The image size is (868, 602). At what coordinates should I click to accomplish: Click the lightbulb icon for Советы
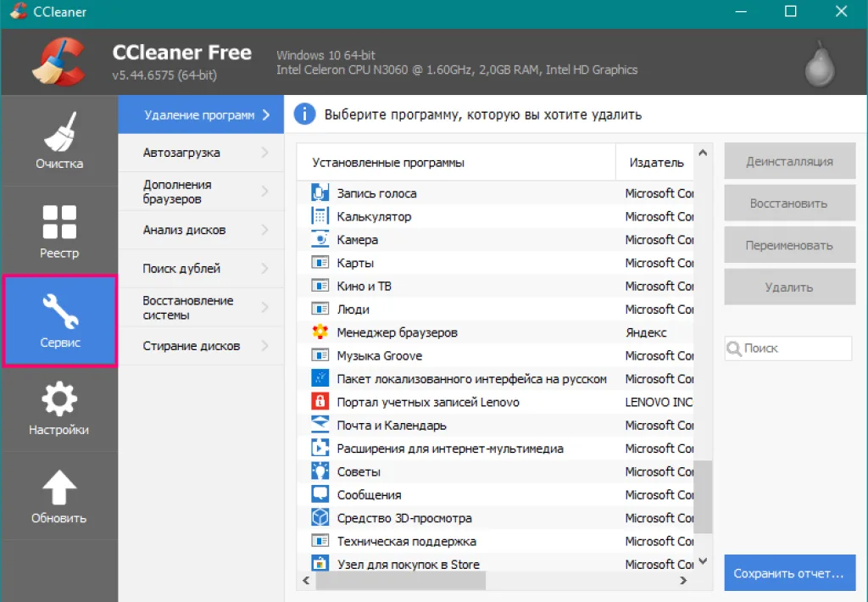[320, 471]
